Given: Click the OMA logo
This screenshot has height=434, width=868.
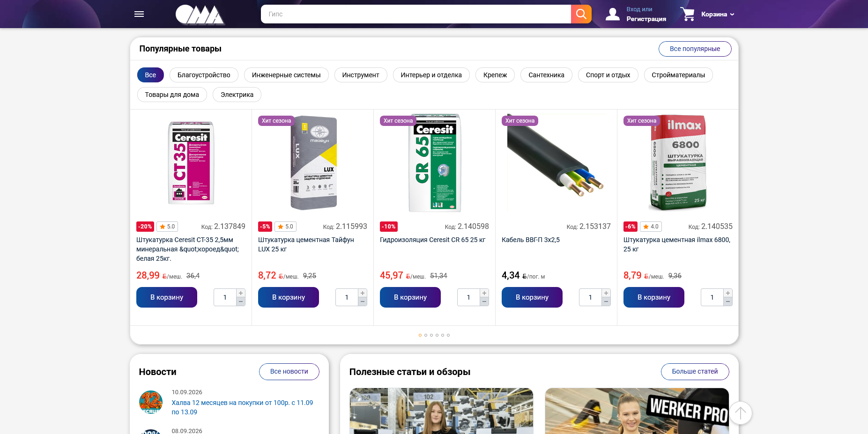Looking at the screenshot, I should click(x=200, y=15).
